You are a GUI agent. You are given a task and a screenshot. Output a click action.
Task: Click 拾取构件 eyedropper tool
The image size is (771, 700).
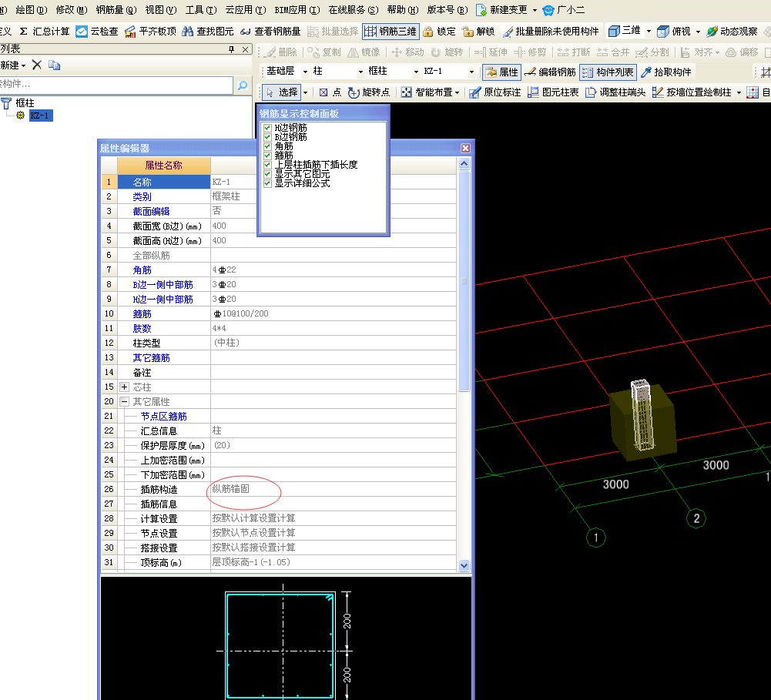666,72
